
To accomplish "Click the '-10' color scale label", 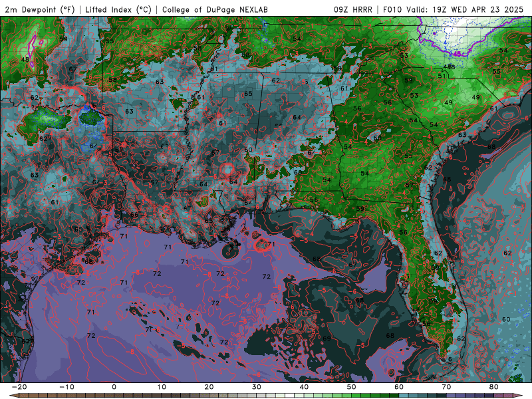I will [66, 387].
